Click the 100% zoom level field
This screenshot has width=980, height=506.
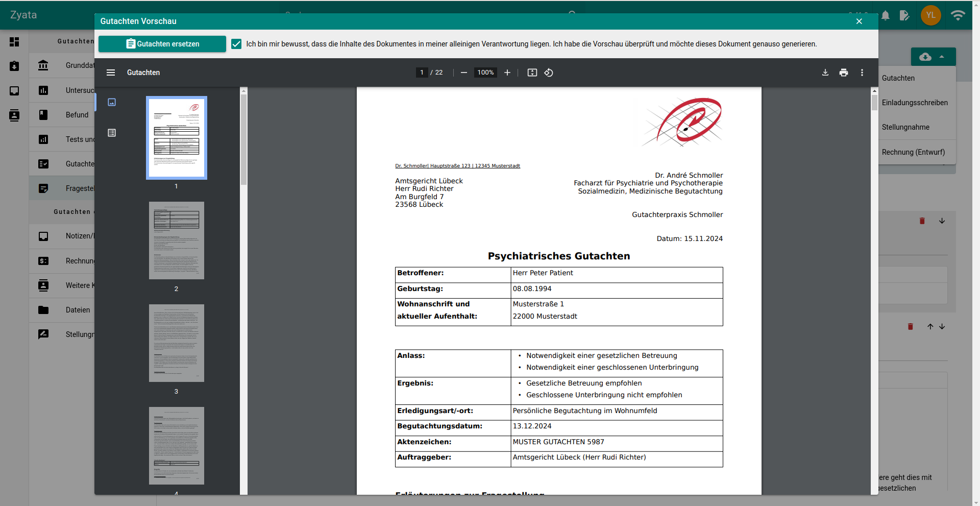point(485,73)
